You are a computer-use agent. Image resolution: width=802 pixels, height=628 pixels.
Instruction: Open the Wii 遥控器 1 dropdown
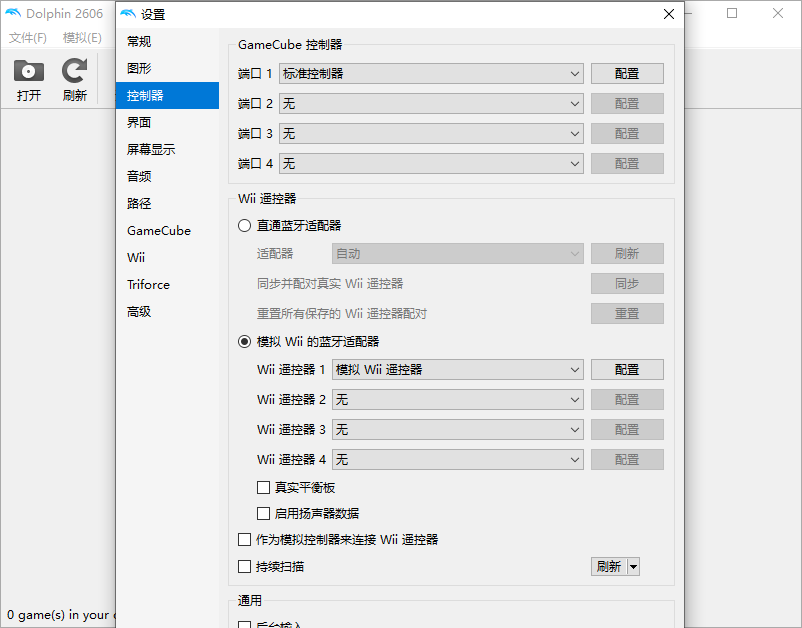coord(458,370)
